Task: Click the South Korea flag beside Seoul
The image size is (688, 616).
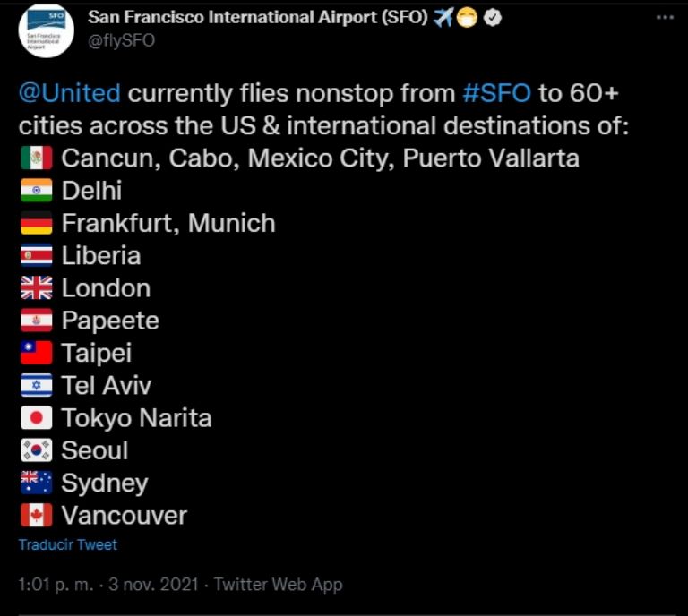Action: coord(37,449)
